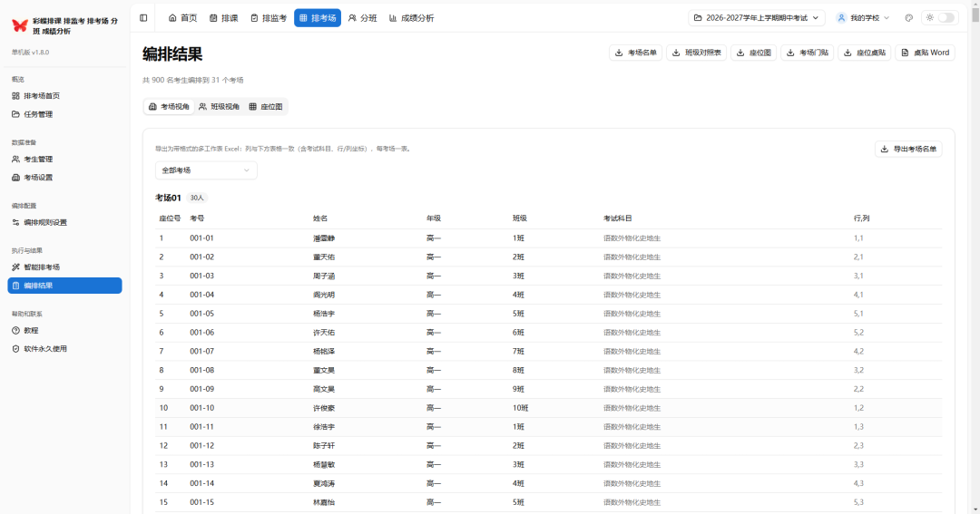Click the 导出考场名单 button

coord(908,149)
